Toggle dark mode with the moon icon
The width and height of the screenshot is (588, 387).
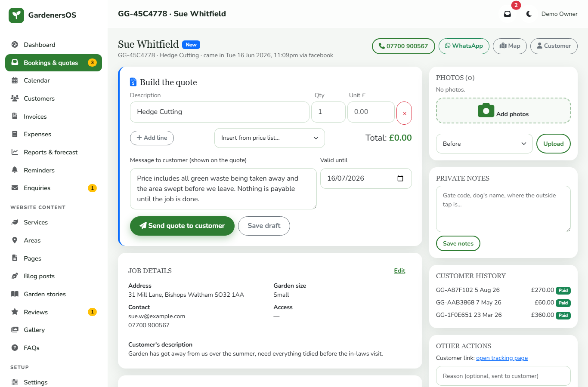pyautogui.click(x=529, y=14)
